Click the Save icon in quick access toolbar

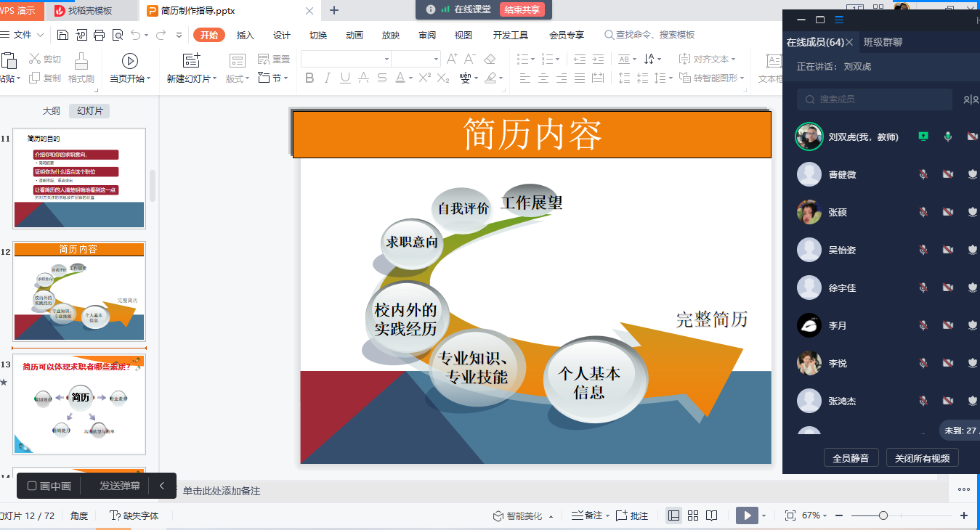click(63, 35)
